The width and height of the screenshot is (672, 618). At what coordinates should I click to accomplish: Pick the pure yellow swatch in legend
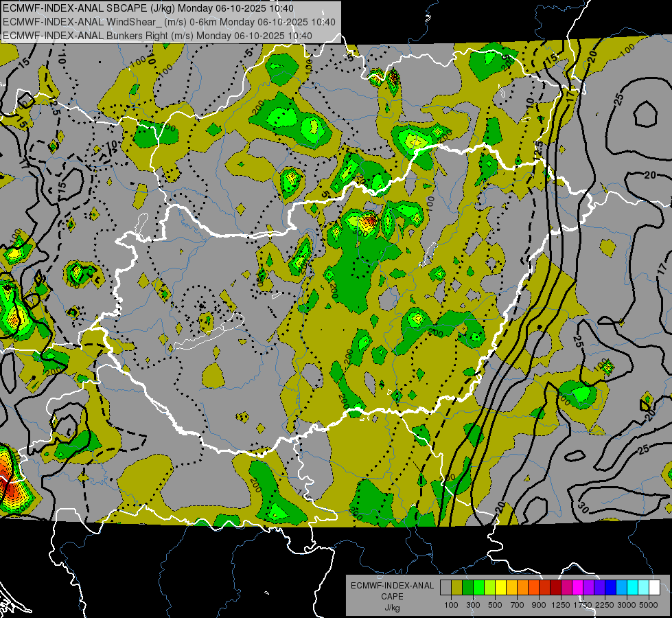tap(500, 587)
